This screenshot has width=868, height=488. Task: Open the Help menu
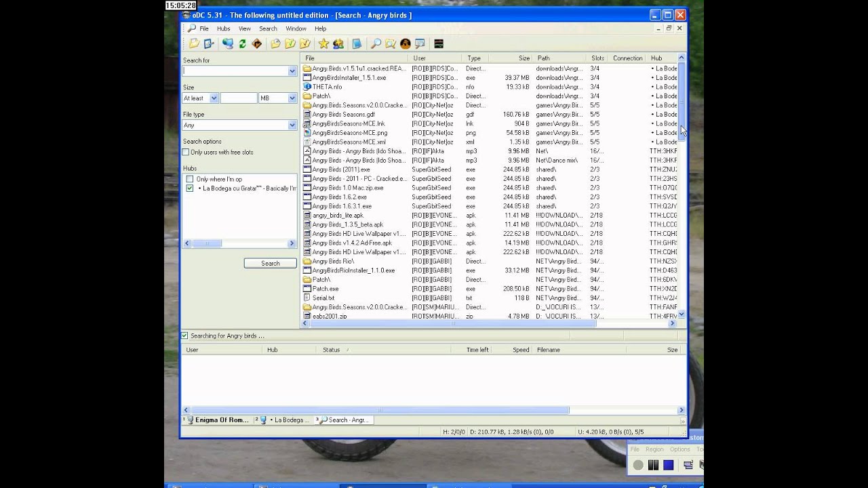320,28
